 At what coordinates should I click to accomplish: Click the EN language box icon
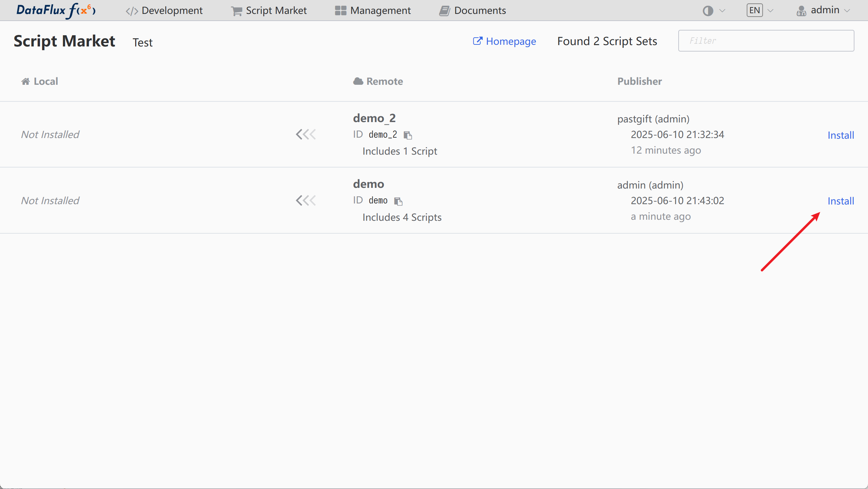[755, 11]
